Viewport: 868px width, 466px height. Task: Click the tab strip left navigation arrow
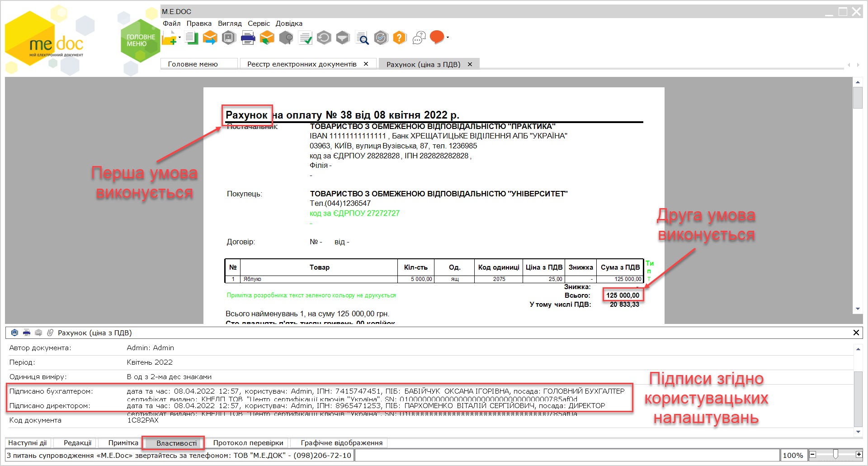tap(849, 65)
